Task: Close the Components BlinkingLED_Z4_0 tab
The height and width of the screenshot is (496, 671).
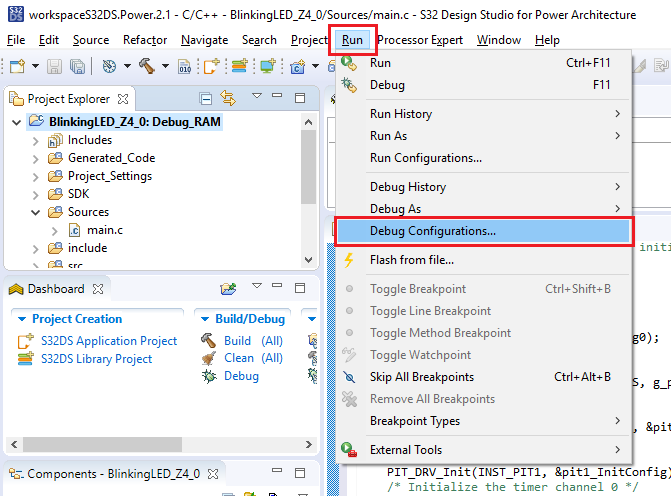Action: point(213,474)
